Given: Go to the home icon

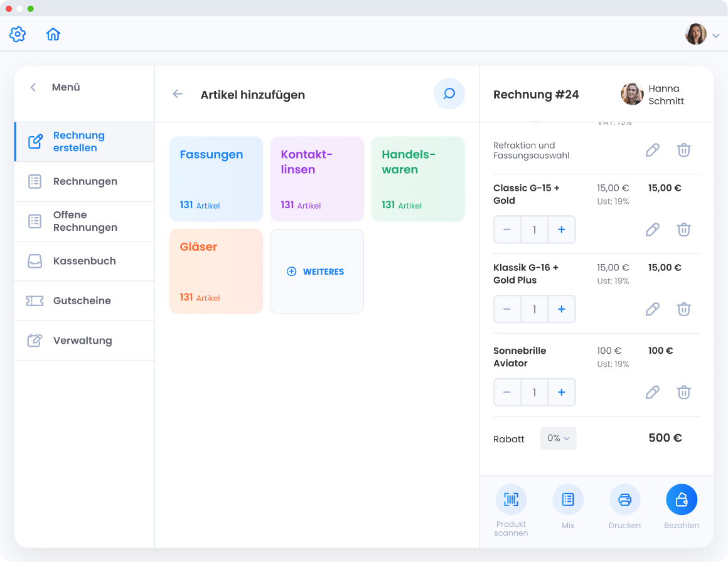Looking at the screenshot, I should click(x=53, y=34).
